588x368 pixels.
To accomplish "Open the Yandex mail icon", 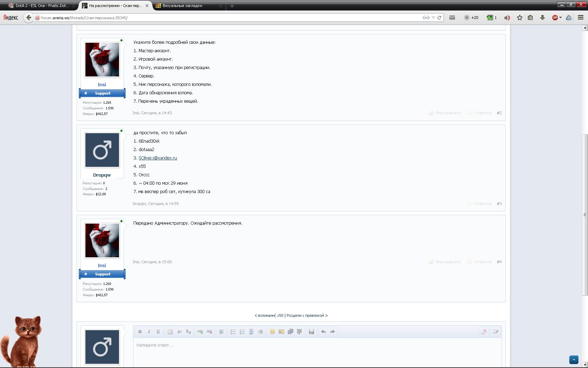I will (x=452, y=18).
